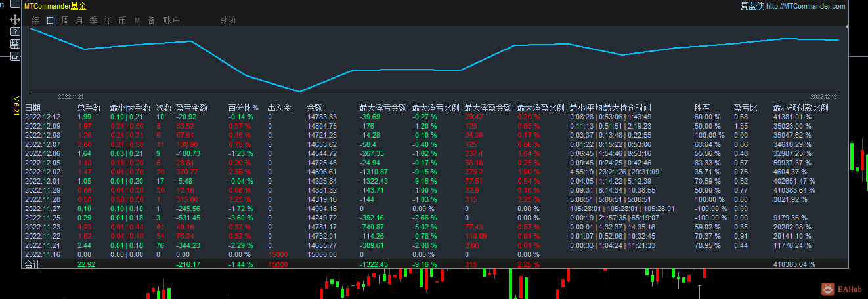The image size is (868, 299).
Task: Select the 2022.12.12 date row
Action: [x=42, y=117]
